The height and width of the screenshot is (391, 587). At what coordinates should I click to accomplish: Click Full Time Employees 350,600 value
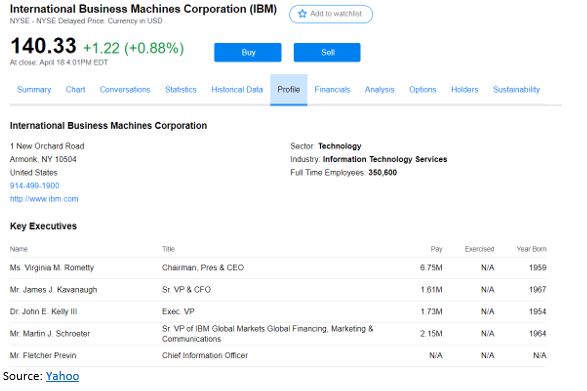(x=383, y=173)
